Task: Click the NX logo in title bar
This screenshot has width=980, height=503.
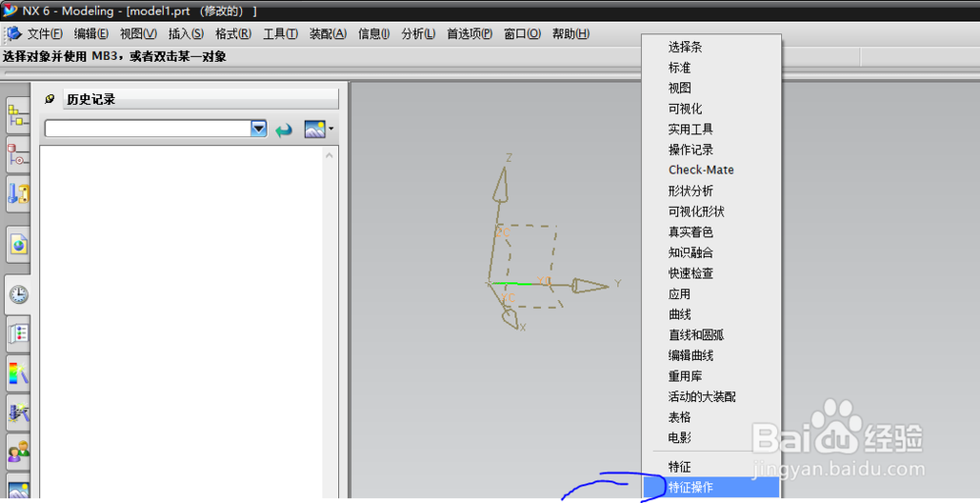Action: point(10,10)
